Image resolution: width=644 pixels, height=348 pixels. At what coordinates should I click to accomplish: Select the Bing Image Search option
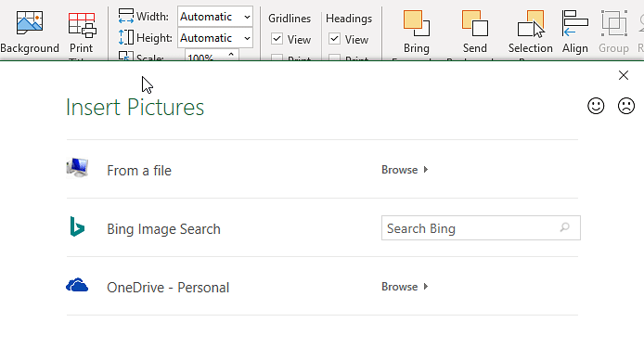pyautogui.click(x=163, y=229)
